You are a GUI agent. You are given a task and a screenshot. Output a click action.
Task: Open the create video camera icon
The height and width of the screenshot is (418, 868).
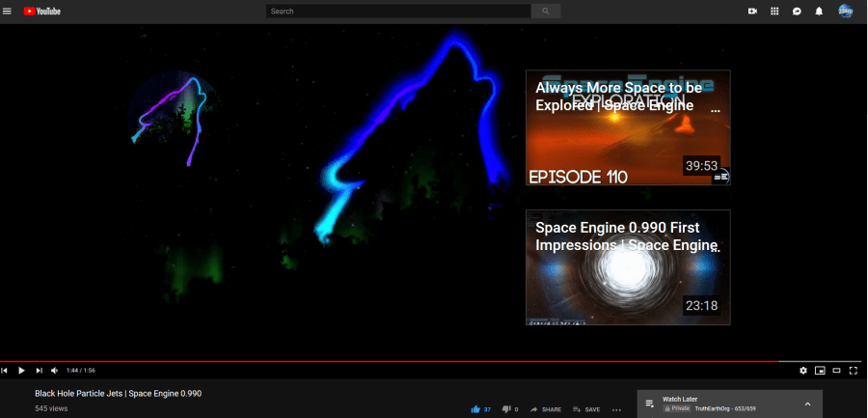click(752, 12)
